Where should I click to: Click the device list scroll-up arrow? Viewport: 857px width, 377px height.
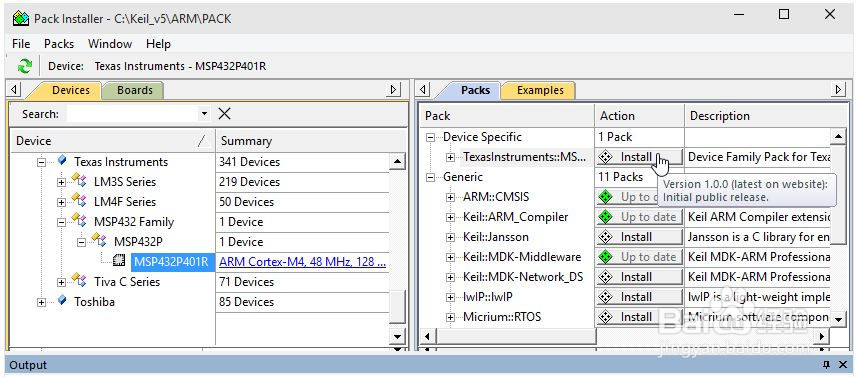[398, 162]
